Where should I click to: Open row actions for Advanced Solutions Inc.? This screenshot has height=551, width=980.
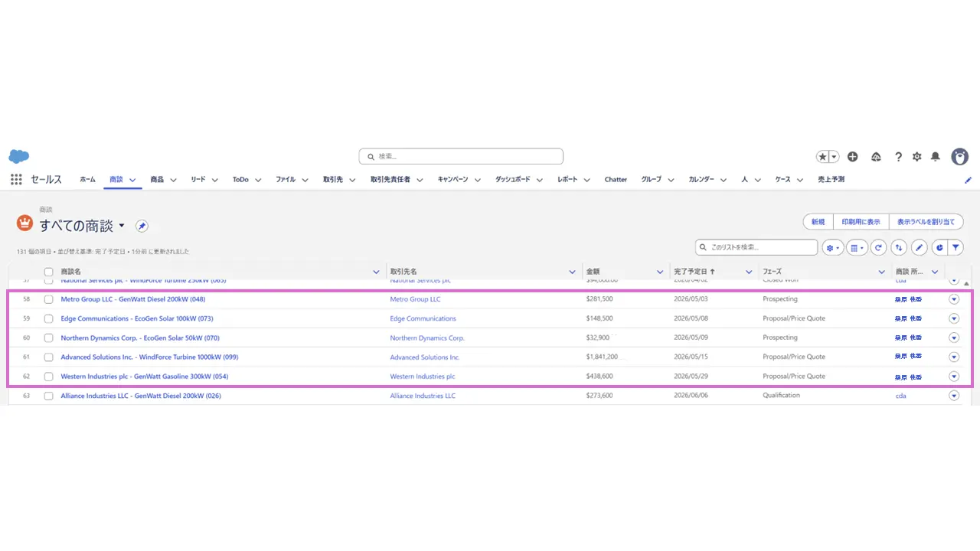(x=954, y=357)
